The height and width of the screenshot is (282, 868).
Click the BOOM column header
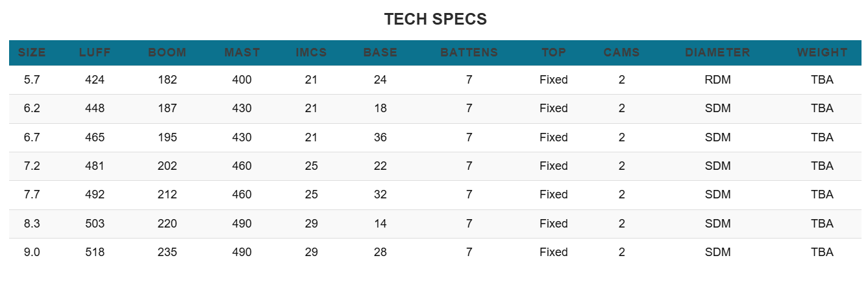click(167, 53)
